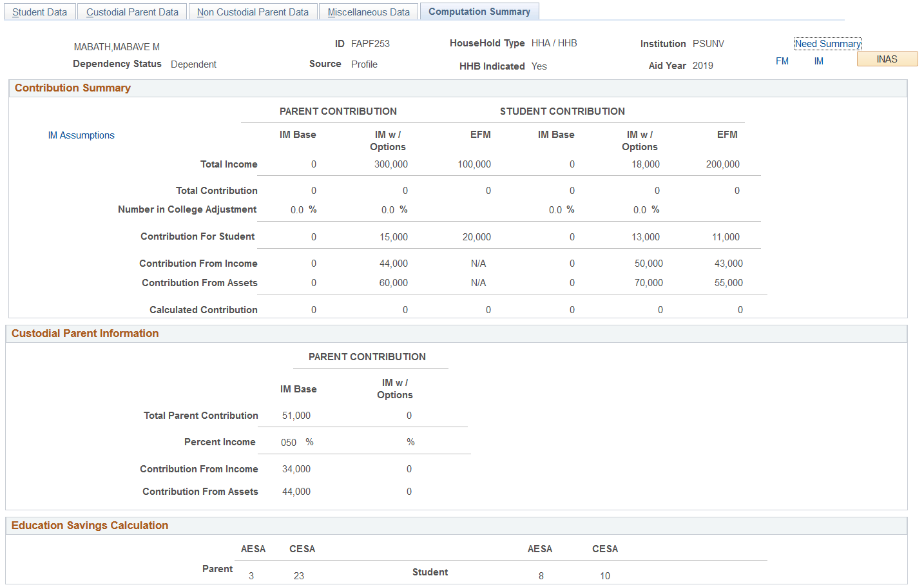
Task: Click the Contribution From Assets 44,000 value
Action: click(295, 491)
